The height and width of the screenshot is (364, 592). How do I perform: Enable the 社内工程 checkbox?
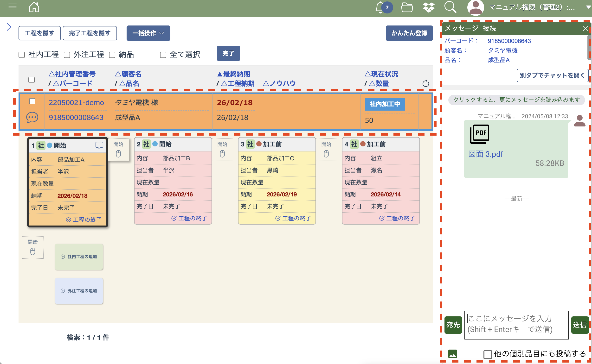22,55
